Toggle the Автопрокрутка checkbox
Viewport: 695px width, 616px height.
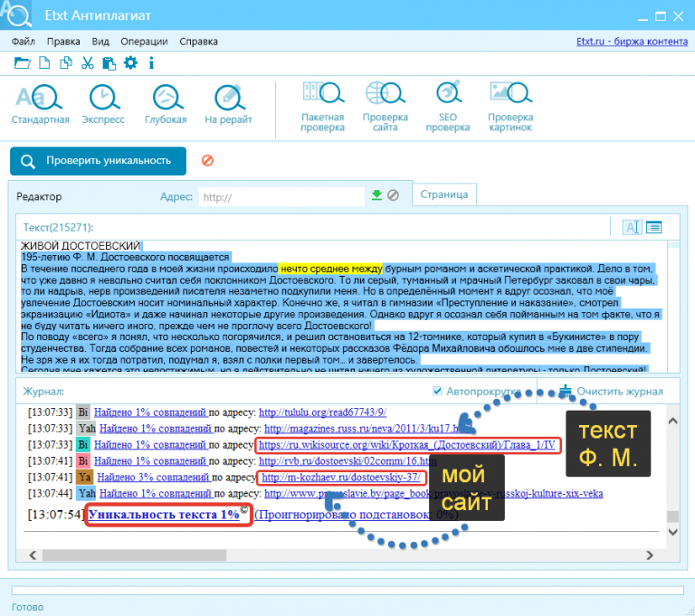tap(437, 391)
